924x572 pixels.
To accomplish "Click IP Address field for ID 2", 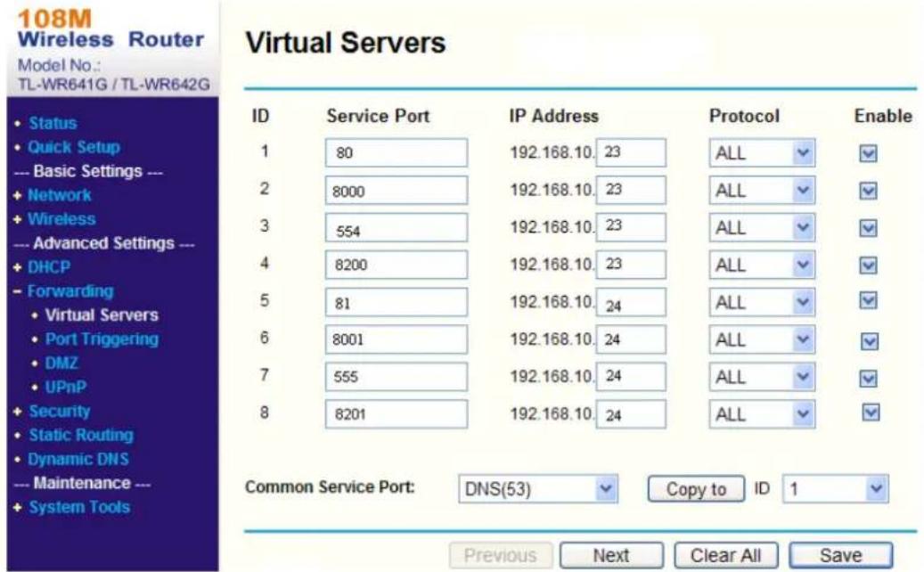I will point(631,191).
